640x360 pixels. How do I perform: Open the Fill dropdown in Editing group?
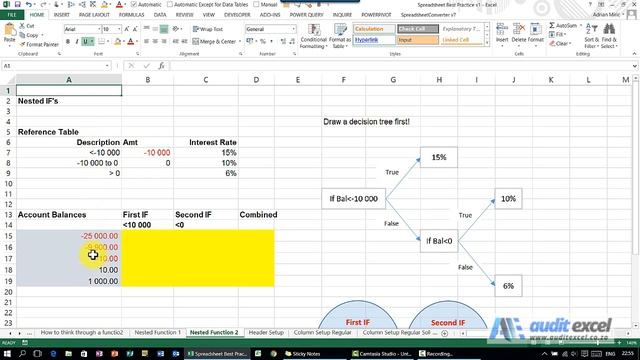tap(565, 35)
